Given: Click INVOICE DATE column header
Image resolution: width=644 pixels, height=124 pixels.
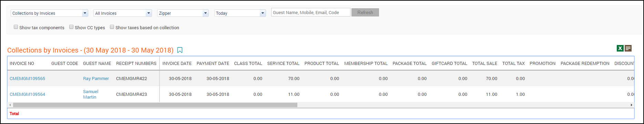Looking at the screenshot, I should tap(177, 64).
